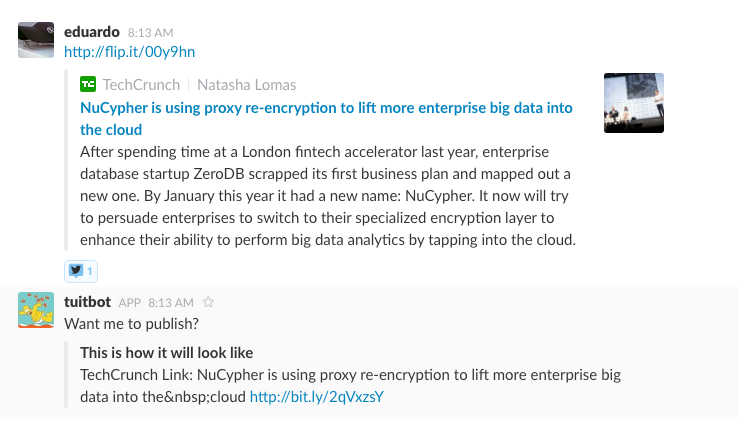Image resolution: width=739 pixels, height=425 pixels.
Task: Click the article description paragraph
Action: [x=330, y=196]
